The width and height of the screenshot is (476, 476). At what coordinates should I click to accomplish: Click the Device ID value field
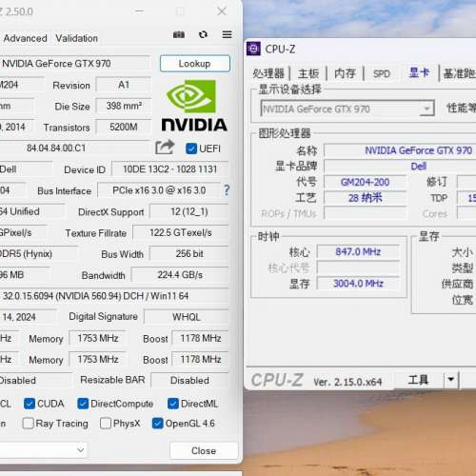pyautogui.click(x=170, y=169)
